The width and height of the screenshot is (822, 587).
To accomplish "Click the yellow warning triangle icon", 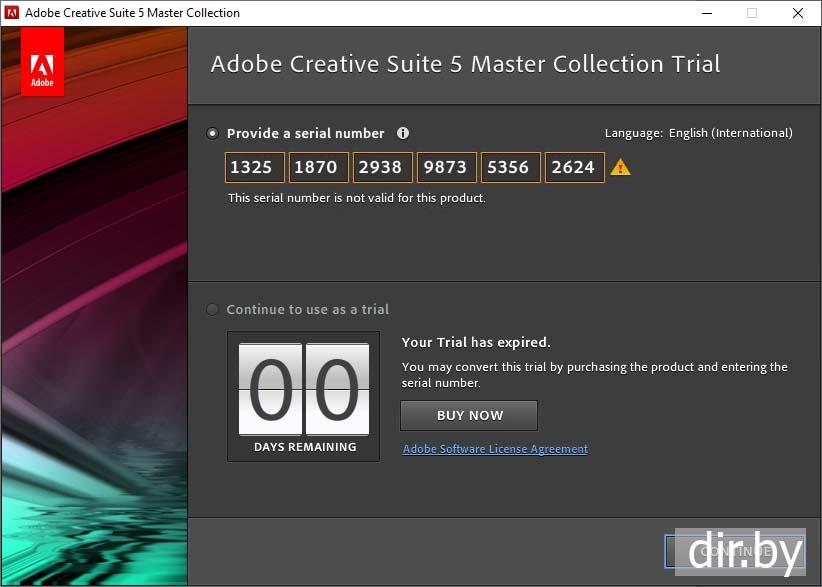I will tap(620, 167).
